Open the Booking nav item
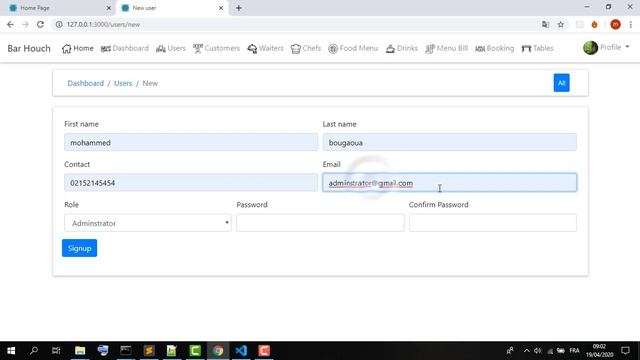 tap(494, 48)
